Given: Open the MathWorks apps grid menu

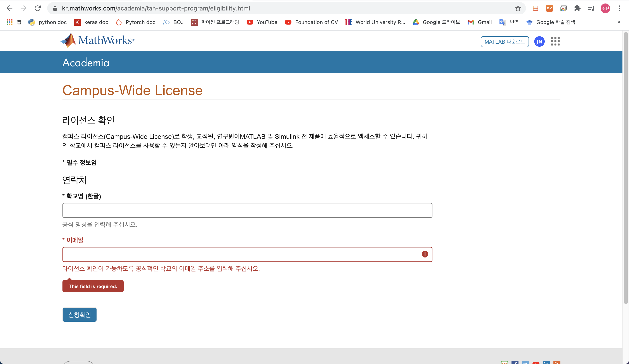Looking at the screenshot, I should [x=555, y=41].
